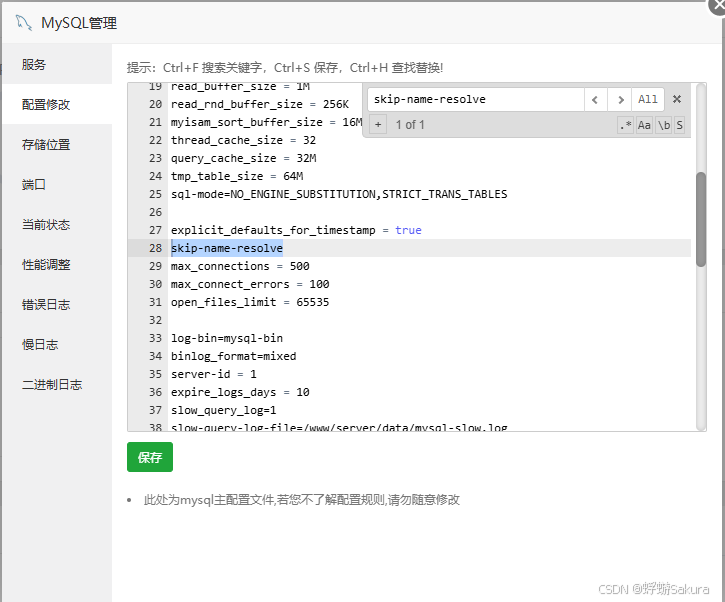Open the 存储位置 tab
The width and height of the screenshot is (725, 602).
[x=57, y=145]
